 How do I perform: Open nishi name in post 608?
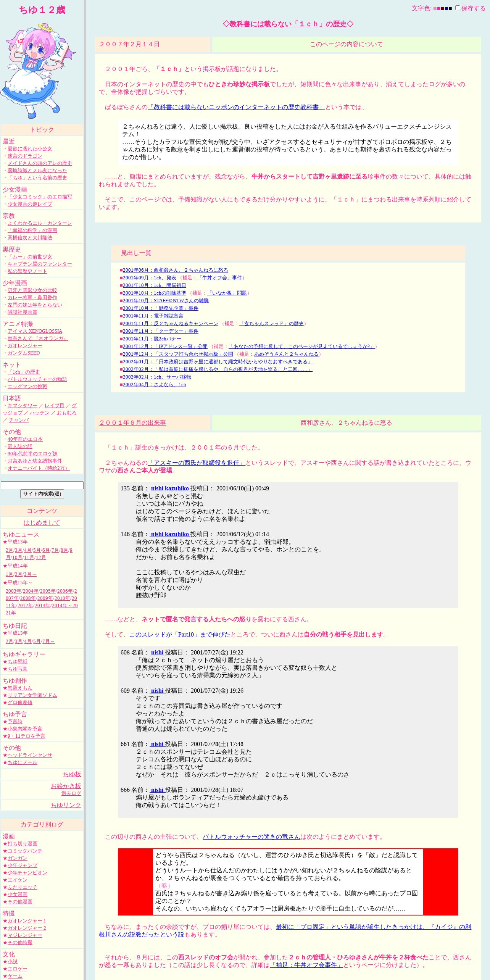coord(157,653)
